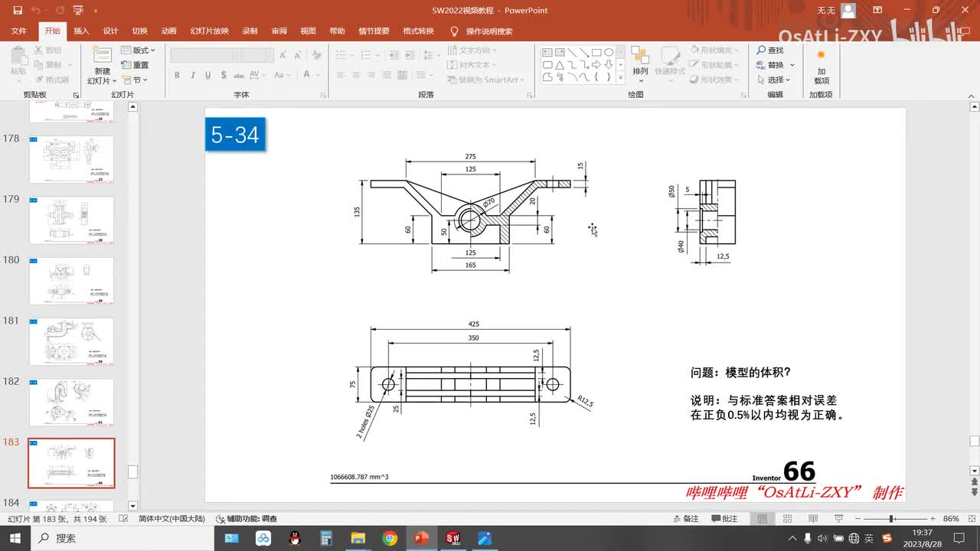This screenshot has height=551, width=980.
Task: Open the Layout (版式) dropdown
Action: pos(138,51)
